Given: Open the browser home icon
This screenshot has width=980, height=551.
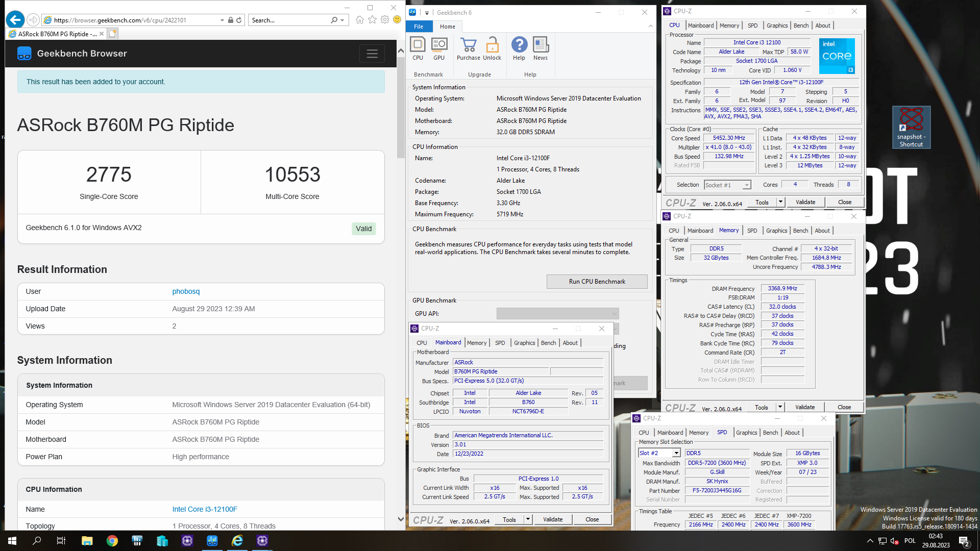Looking at the screenshot, I should coord(360,20).
